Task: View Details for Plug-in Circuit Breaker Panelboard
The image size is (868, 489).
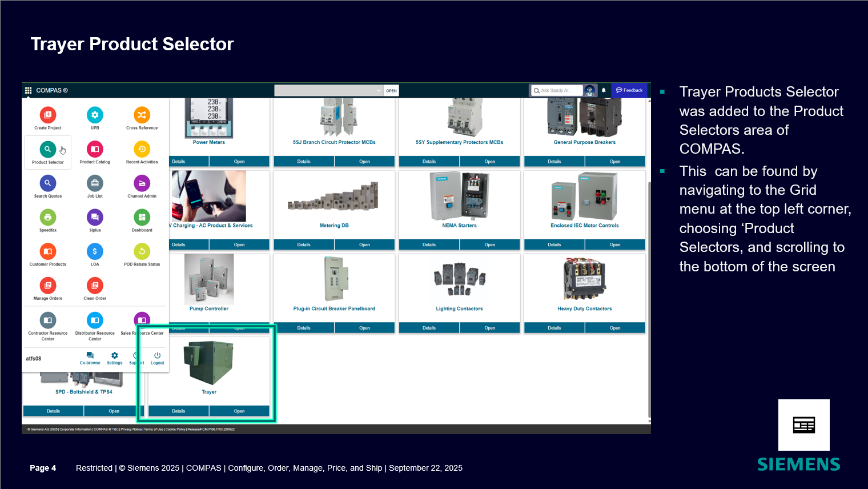Action: click(x=304, y=328)
